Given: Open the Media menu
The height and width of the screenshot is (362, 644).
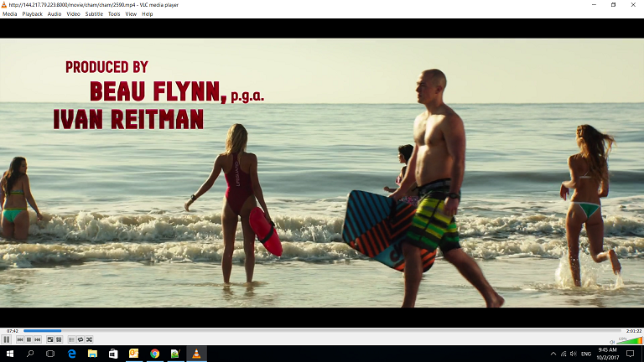Looking at the screenshot, I should point(10,14).
